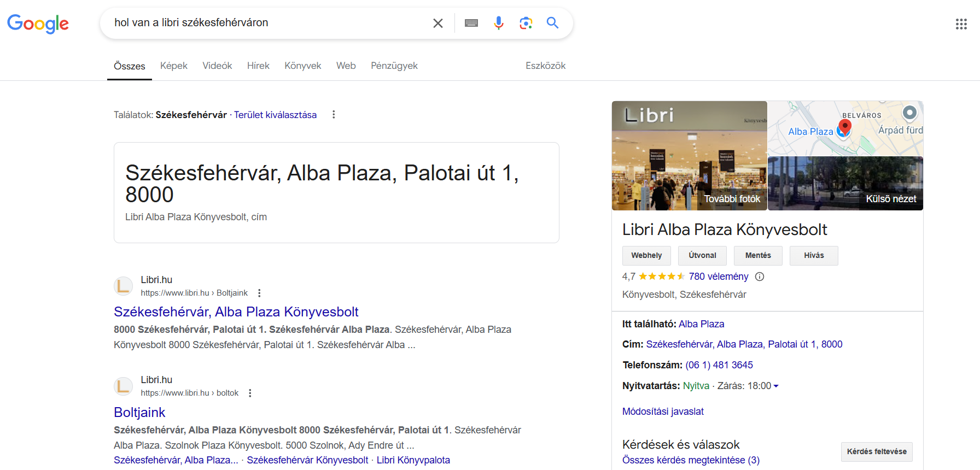Open Összes kérdés megtekintése (3) link

[691, 460]
